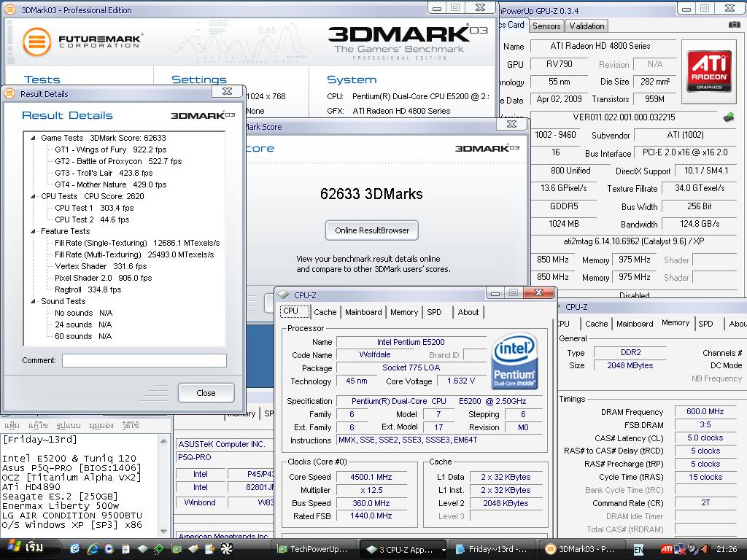Click the GPU-Z BIOS save chip icon
The width and height of the screenshot is (747, 560).
[729, 117]
